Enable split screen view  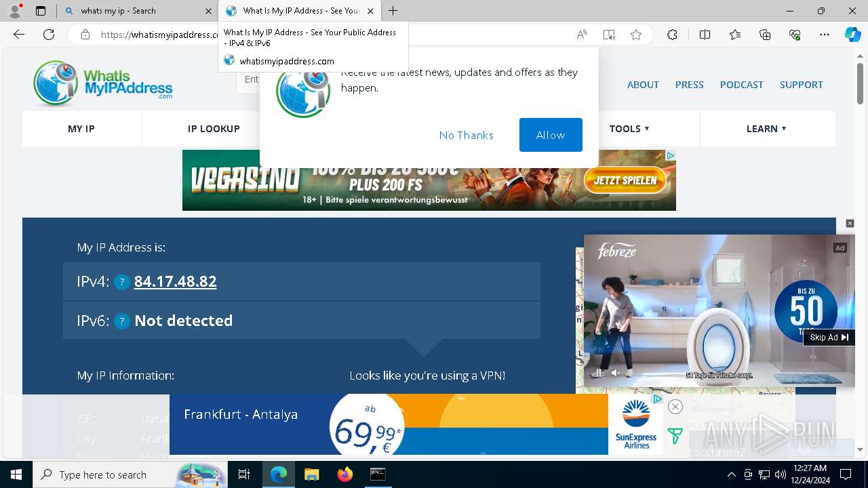(705, 35)
